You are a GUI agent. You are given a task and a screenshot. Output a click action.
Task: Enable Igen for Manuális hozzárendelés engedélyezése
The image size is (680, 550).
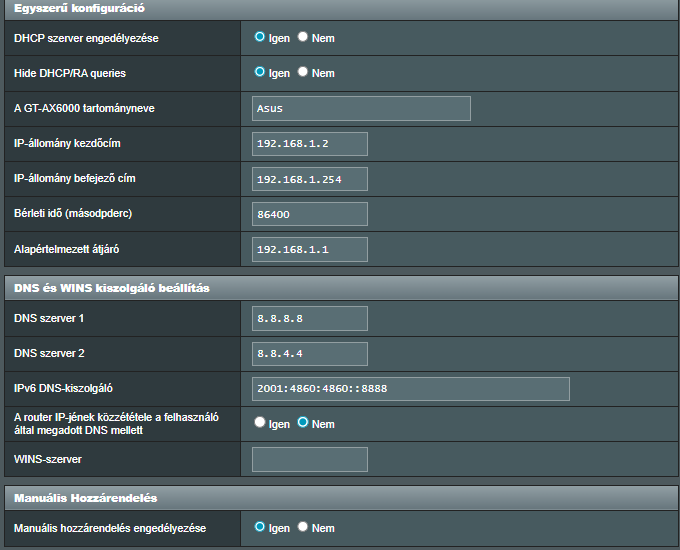click(x=260, y=527)
